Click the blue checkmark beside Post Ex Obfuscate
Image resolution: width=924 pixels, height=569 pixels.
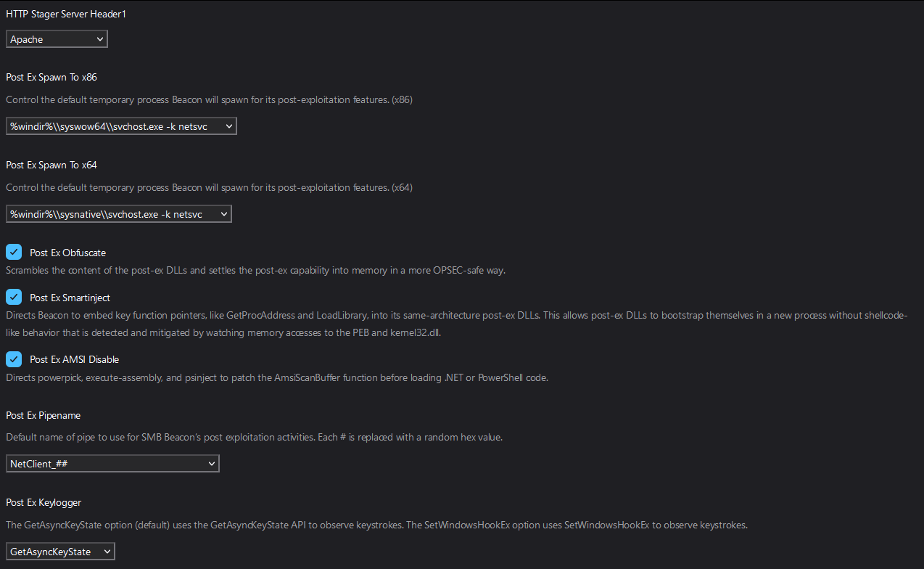click(x=13, y=251)
